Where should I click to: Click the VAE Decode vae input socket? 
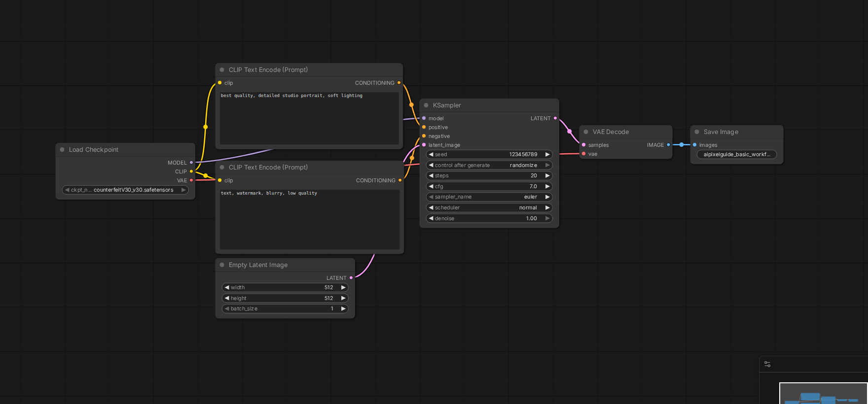[584, 154]
